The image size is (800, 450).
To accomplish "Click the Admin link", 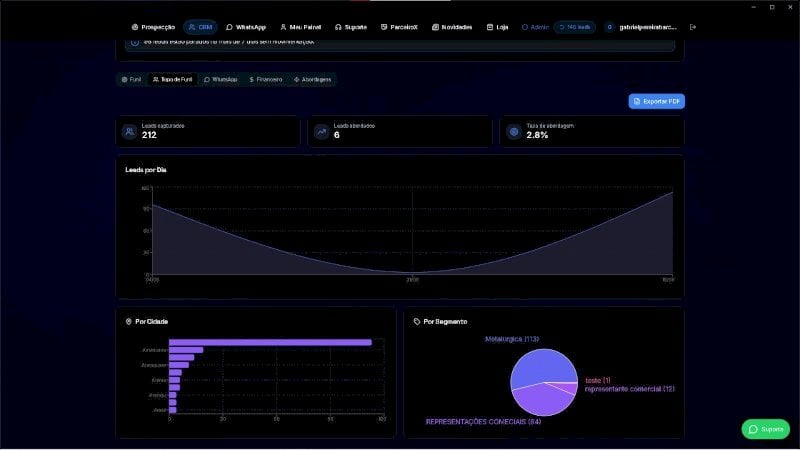I will coord(535,27).
